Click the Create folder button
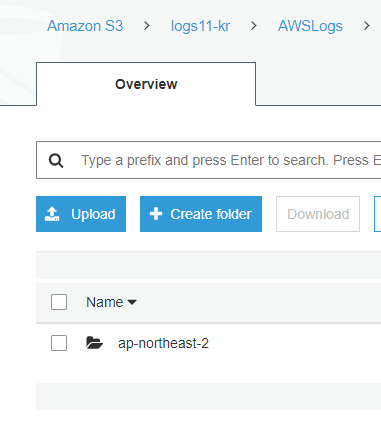Image resolution: width=381 pixels, height=432 pixels. click(201, 214)
